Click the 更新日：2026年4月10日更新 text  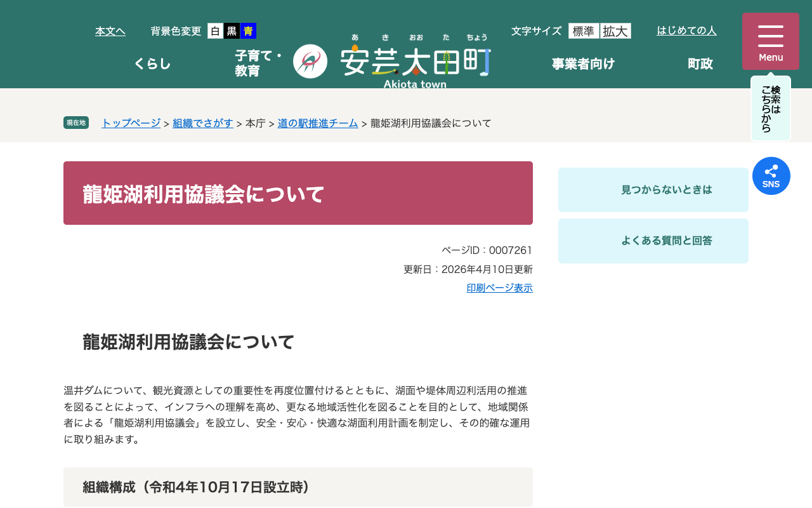[x=468, y=269]
